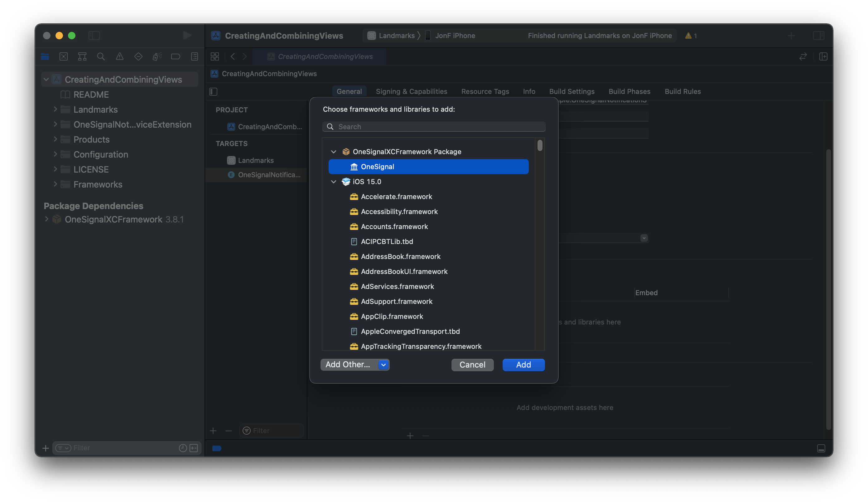The height and width of the screenshot is (503, 868).
Task: Toggle source control status filter icon
Action: [194, 448]
